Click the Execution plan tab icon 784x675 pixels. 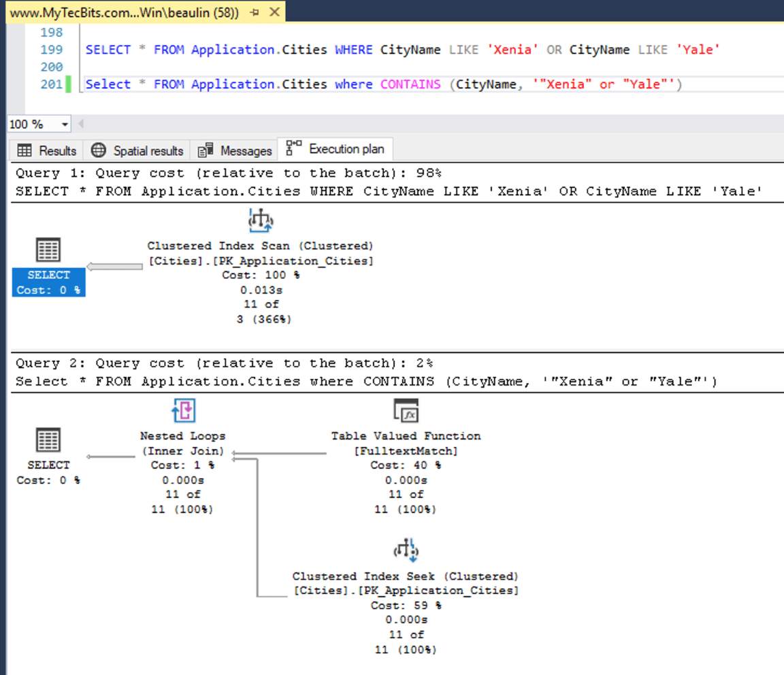(294, 150)
